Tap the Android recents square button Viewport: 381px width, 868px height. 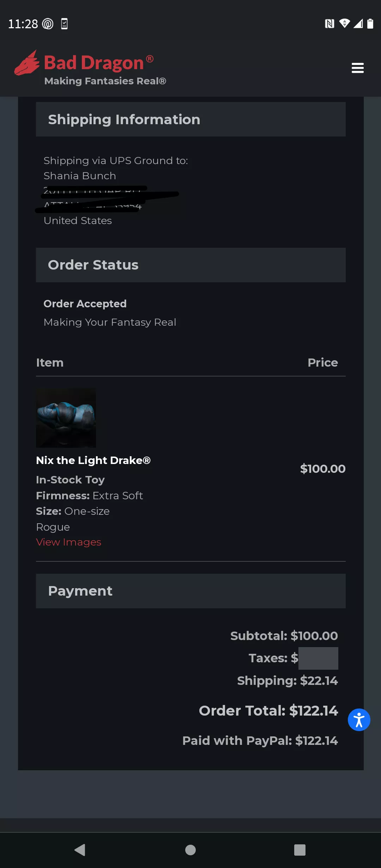(300, 850)
